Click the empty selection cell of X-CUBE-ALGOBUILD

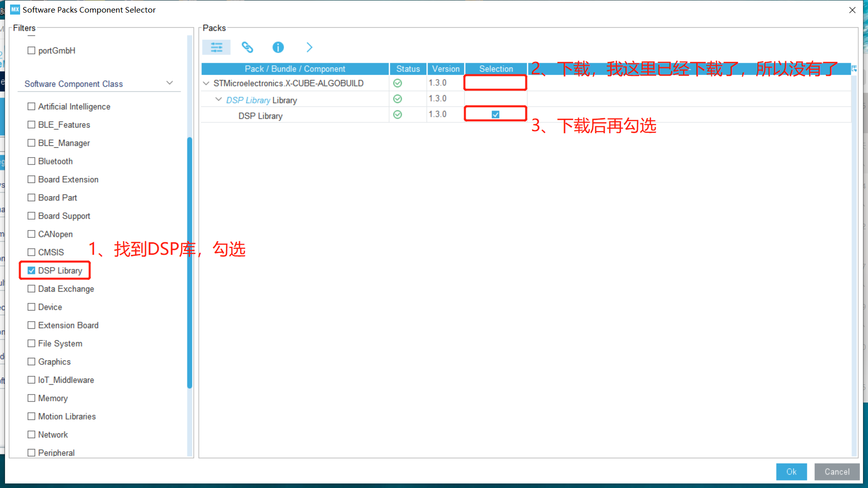(495, 82)
